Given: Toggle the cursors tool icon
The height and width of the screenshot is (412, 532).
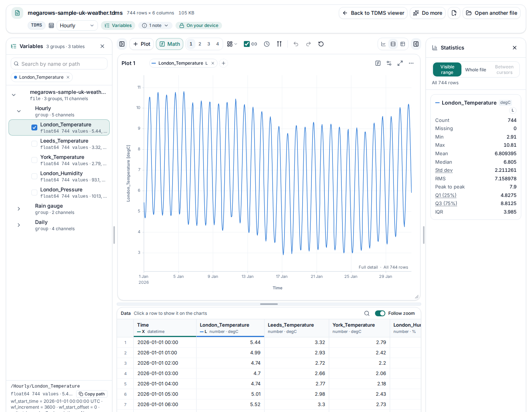Looking at the screenshot, I should [x=279, y=44].
